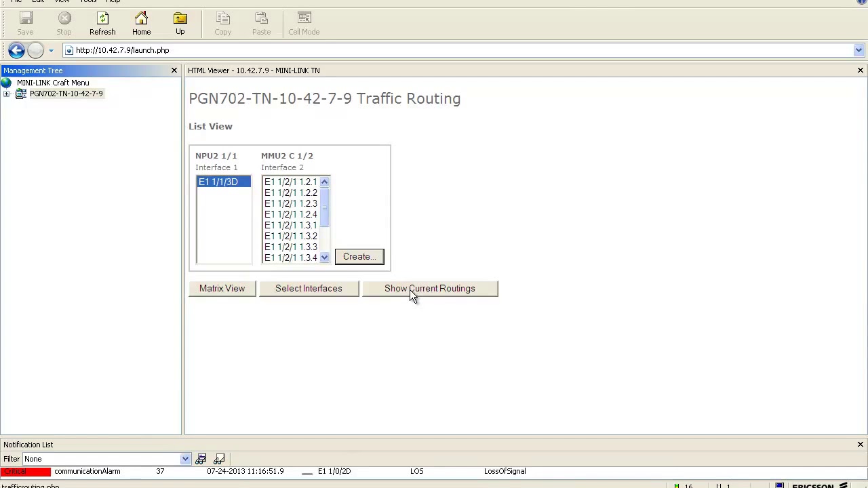Close the HTML Viewer panel
The width and height of the screenshot is (868, 488).
pos(861,70)
